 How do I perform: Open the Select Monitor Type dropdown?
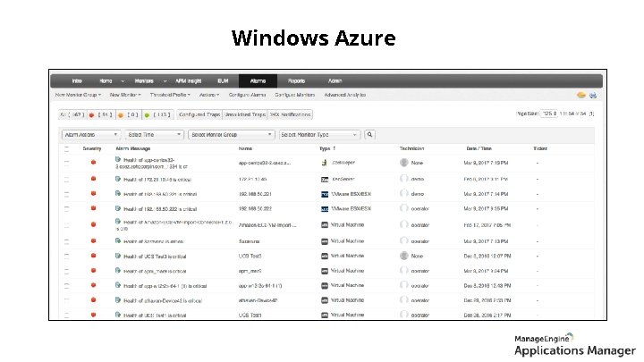click(319, 135)
